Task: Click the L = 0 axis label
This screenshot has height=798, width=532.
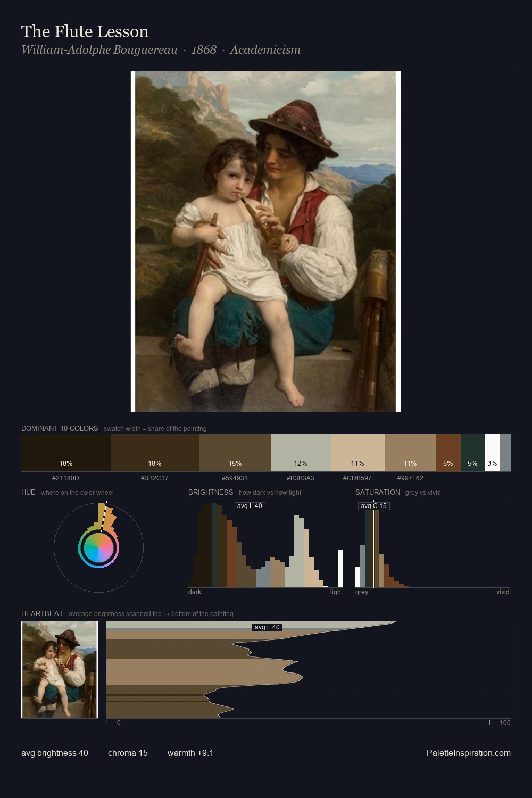Action: point(113,722)
